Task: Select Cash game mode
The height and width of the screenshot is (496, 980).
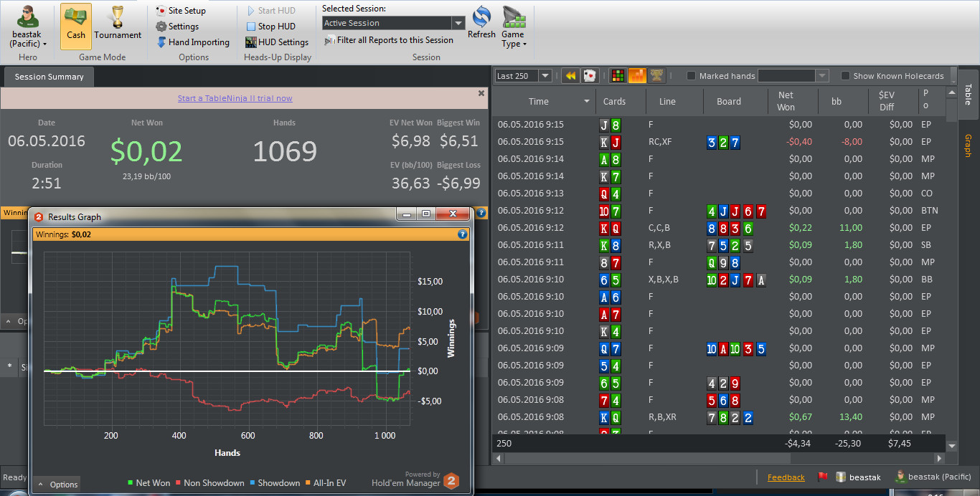Action: 76,26
